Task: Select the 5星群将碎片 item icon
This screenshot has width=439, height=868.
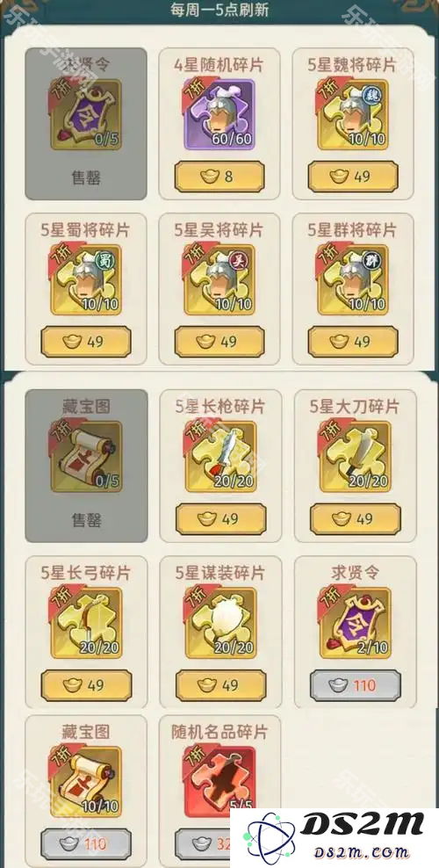Action: [x=353, y=279]
